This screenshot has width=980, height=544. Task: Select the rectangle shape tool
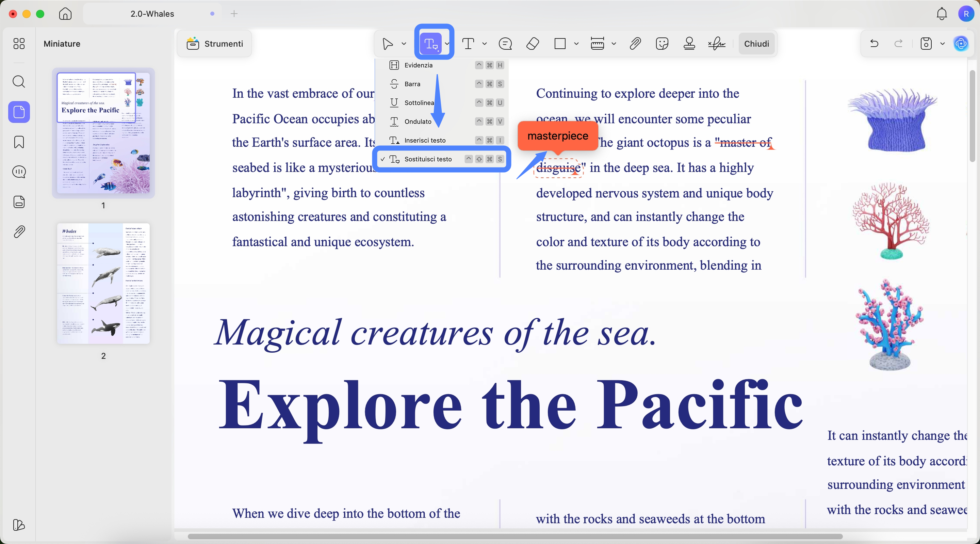click(x=560, y=44)
